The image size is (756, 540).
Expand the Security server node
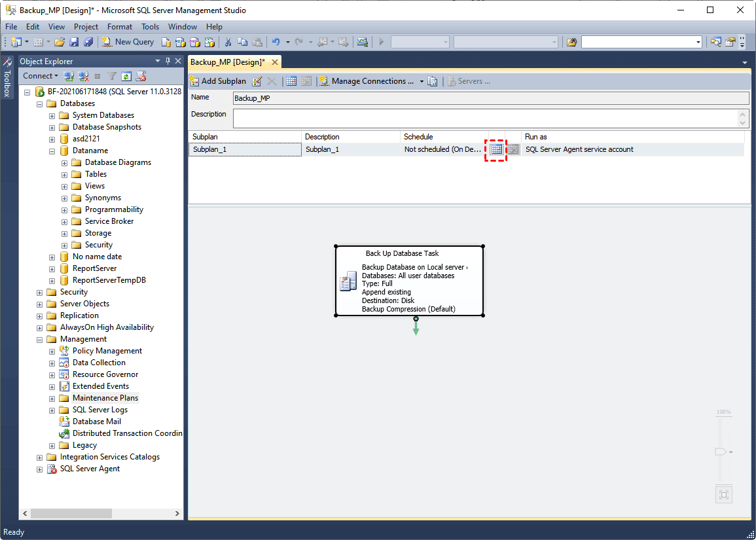point(39,292)
